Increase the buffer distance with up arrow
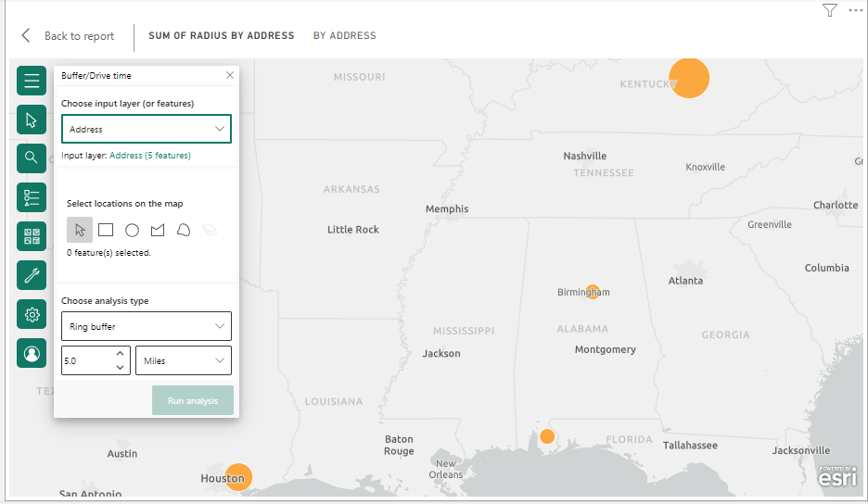The height and width of the screenshot is (504, 868). coord(121,354)
